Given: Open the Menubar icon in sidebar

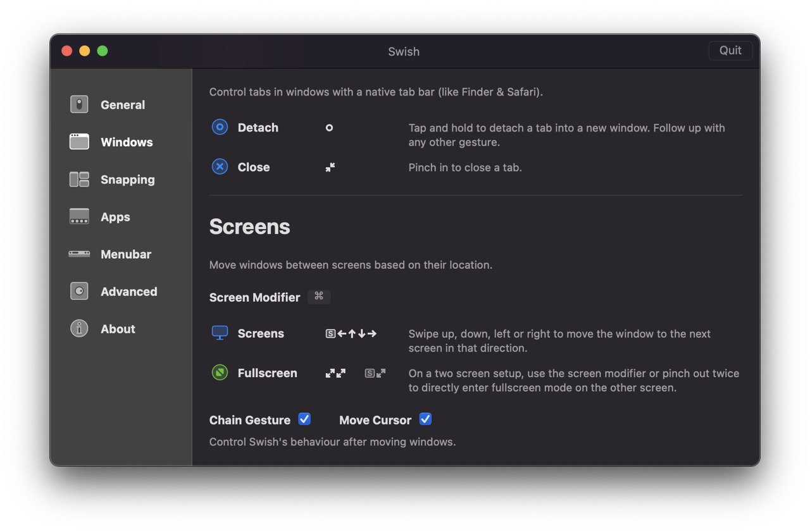Looking at the screenshot, I should [79, 254].
